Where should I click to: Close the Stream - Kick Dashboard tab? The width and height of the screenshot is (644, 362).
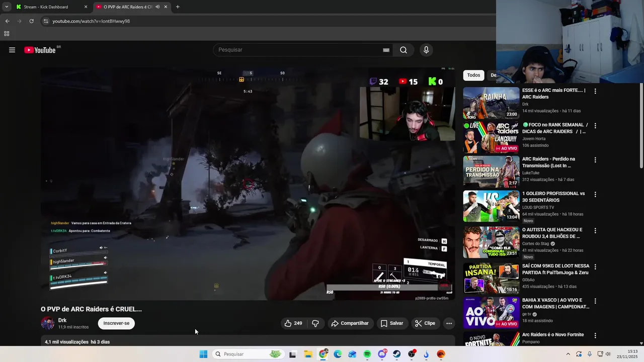(x=86, y=7)
